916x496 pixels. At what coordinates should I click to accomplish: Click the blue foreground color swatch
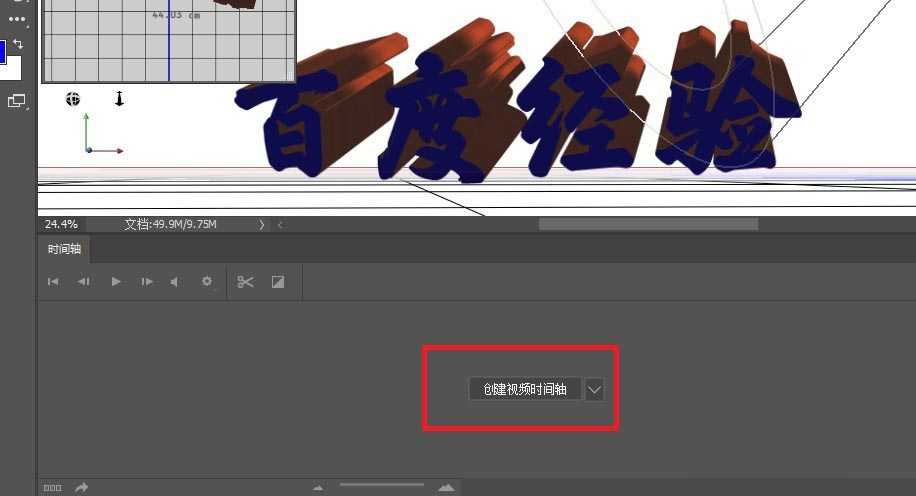click(x=2, y=50)
